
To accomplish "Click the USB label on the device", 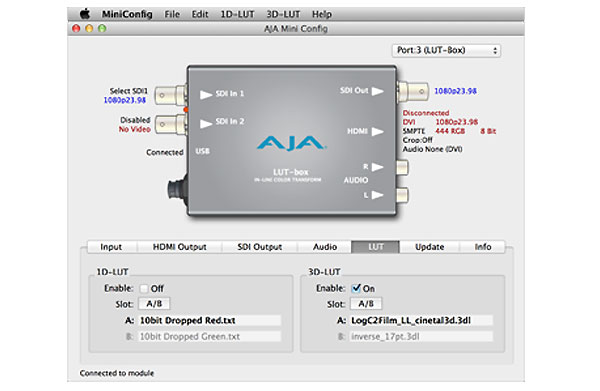I will (x=202, y=151).
